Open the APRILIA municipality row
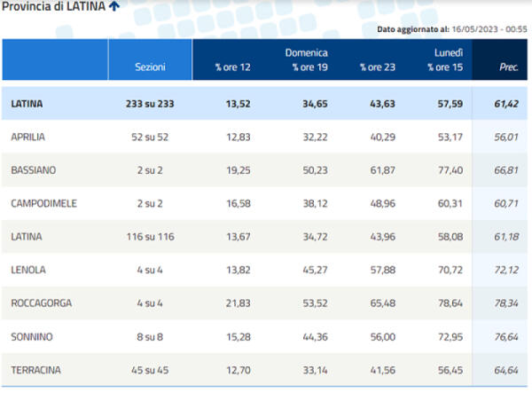The height and width of the screenshot is (393, 532). point(28,137)
